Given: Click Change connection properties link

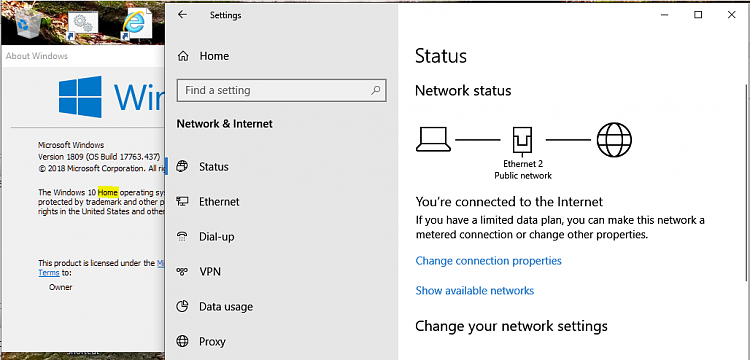Looking at the screenshot, I should 488,261.
